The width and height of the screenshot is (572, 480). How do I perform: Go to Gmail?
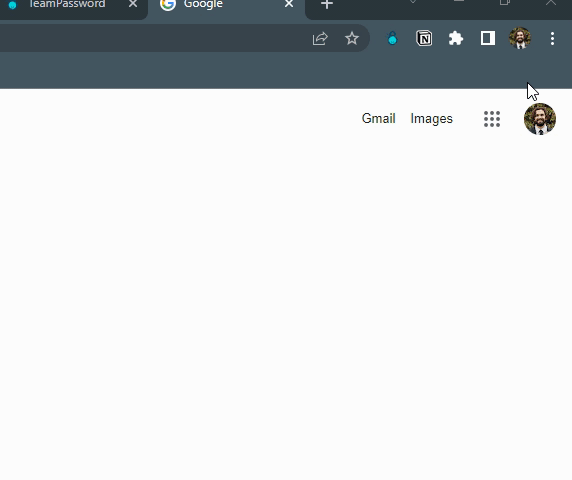378,119
